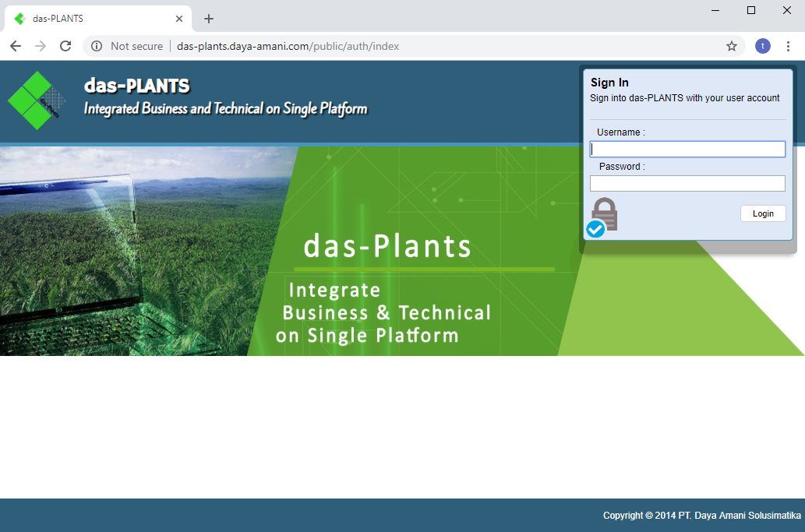Click the address bar URL
The width and height of the screenshot is (805, 532).
[x=288, y=46]
